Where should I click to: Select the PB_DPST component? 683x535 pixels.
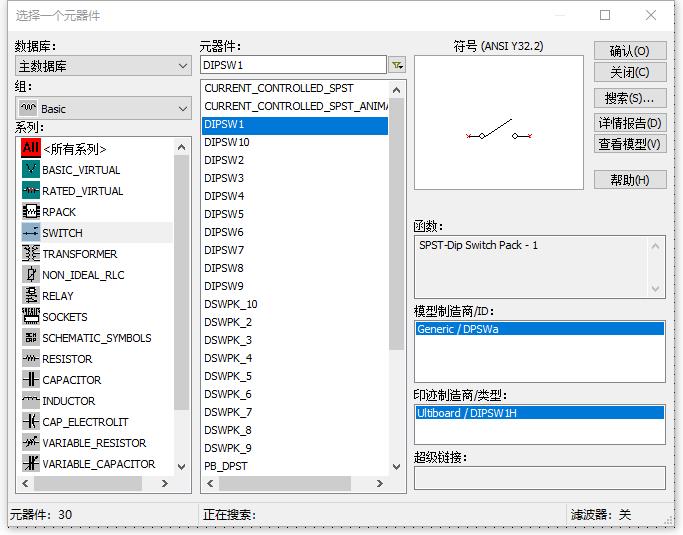(x=295, y=466)
